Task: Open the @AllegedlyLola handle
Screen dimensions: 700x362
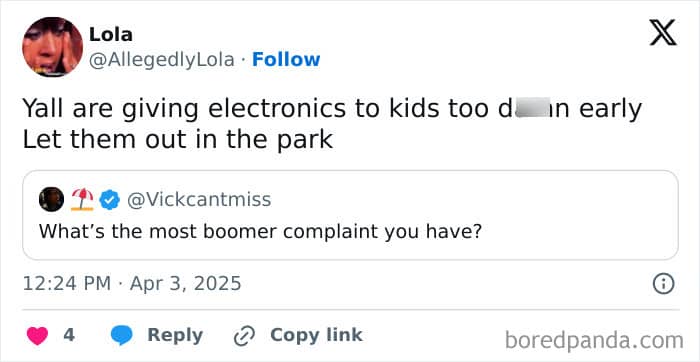Action: coord(162,60)
